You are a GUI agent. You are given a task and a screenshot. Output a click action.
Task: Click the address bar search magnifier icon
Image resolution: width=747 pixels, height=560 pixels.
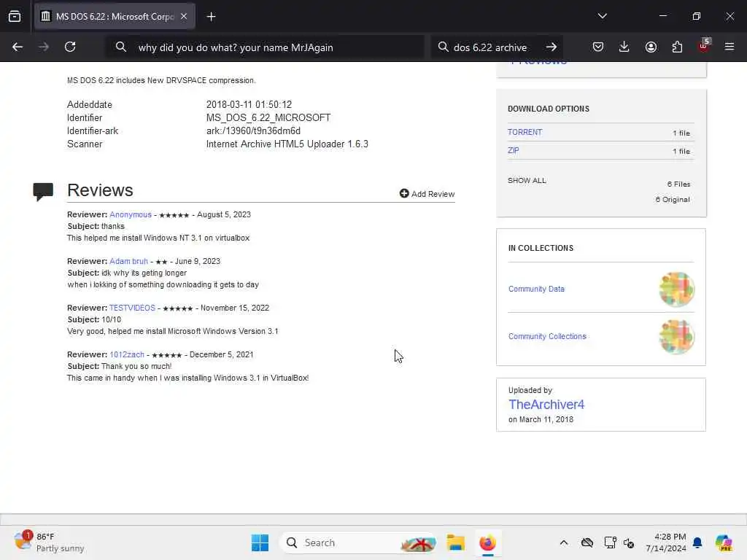[121, 47]
